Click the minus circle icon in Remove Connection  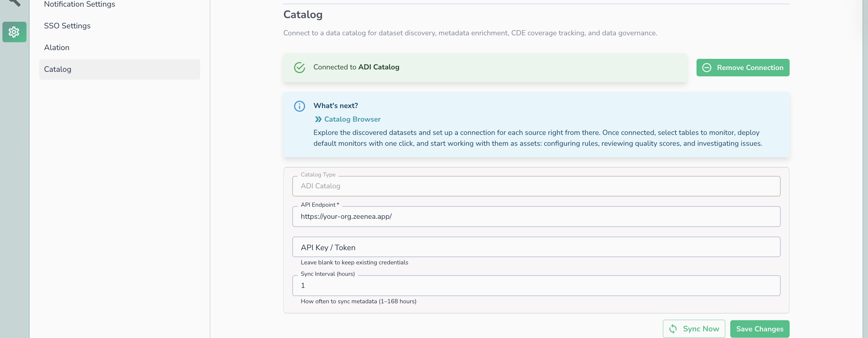706,68
